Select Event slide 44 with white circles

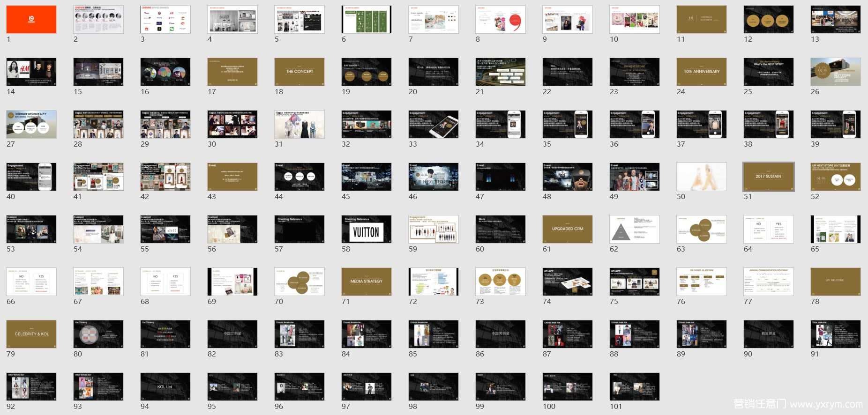tap(299, 177)
